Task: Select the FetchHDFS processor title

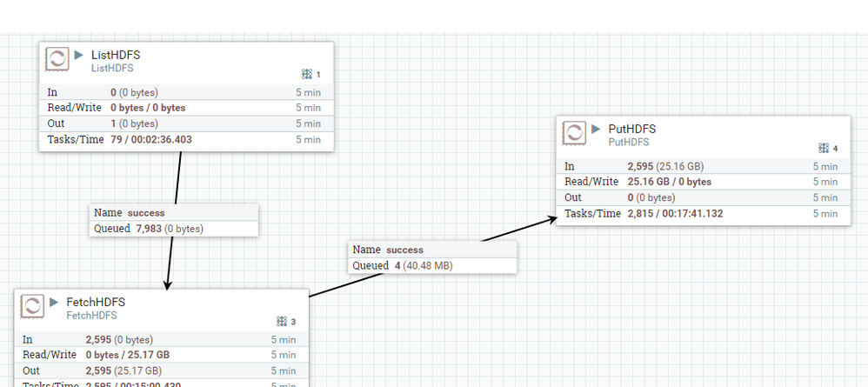Action: (x=96, y=303)
